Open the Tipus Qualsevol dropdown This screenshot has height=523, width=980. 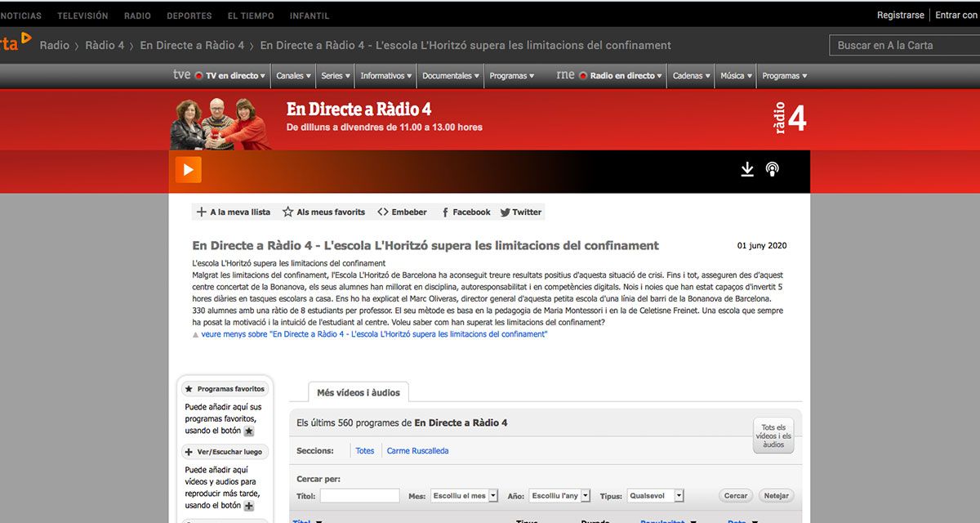tap(655, 496)
